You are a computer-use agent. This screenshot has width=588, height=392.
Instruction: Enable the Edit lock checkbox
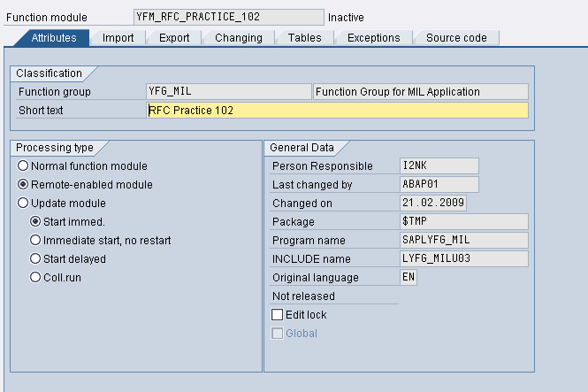coord(278,315)
